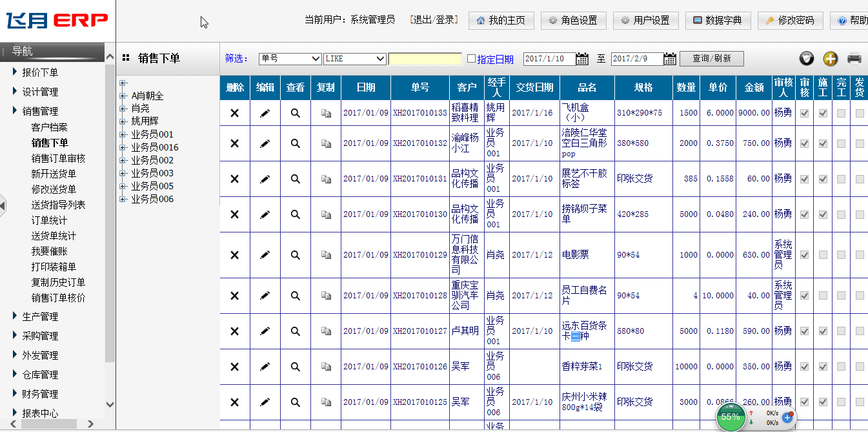Enable the 指定日期 checkbox
Image resolution: width=868 pixels, height=432 pixels.
471,59
